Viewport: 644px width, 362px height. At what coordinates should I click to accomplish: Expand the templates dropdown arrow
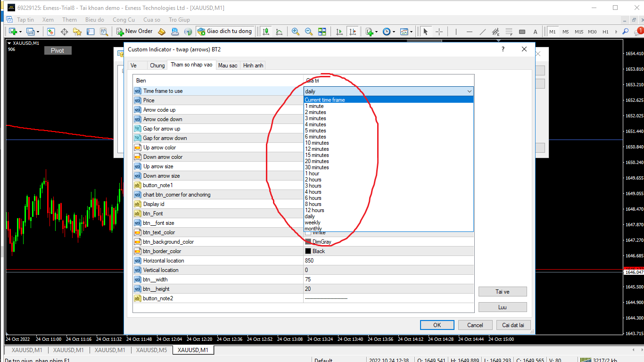point(411,32)
